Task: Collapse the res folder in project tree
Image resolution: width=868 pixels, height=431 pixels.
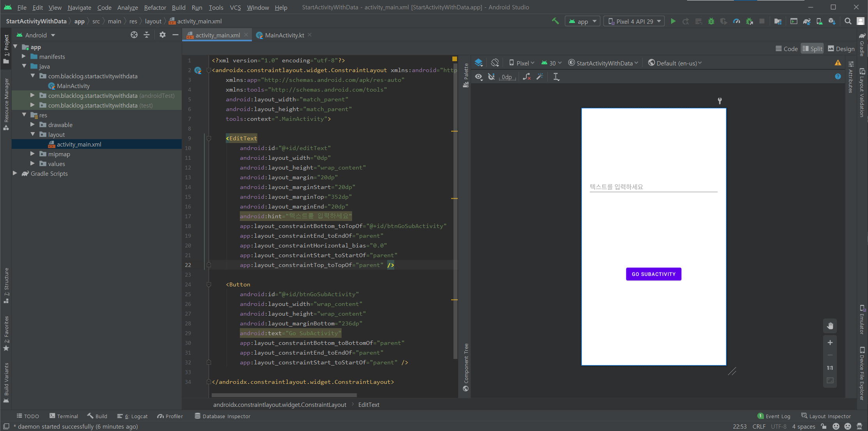Action: [x=24, y=115]
